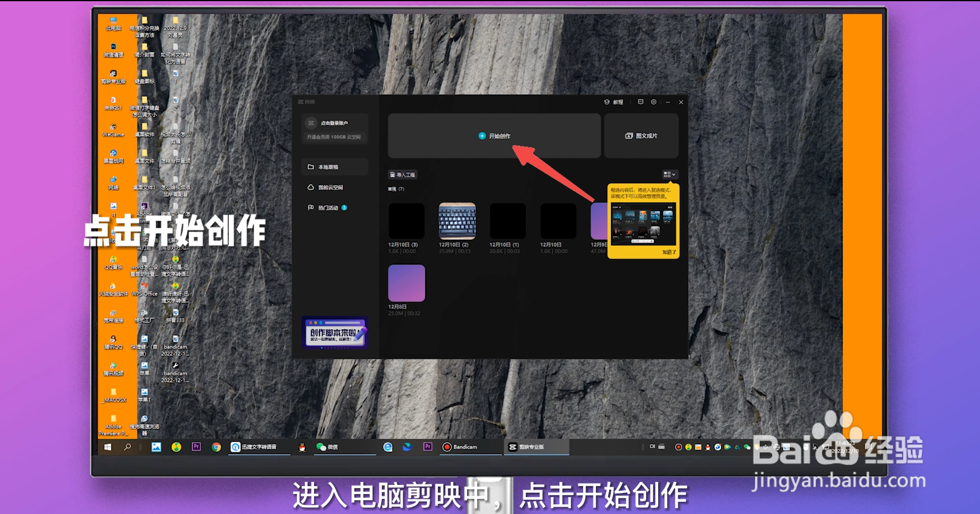Click the 腾讯视频 desktop icon
Viewport: 980px width, 514px height.
(113, 369)
